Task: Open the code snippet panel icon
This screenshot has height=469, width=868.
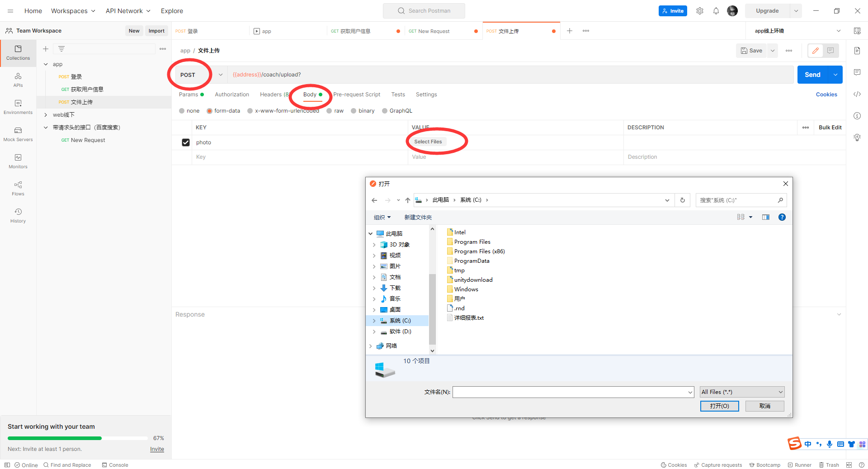Action: [x=857, y=94]
